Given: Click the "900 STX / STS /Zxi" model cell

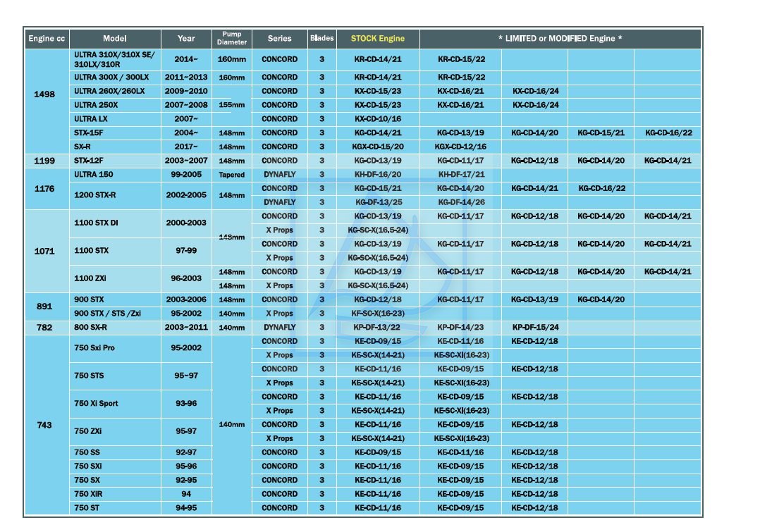Looking at the screenshot, I should coord(115,314).
